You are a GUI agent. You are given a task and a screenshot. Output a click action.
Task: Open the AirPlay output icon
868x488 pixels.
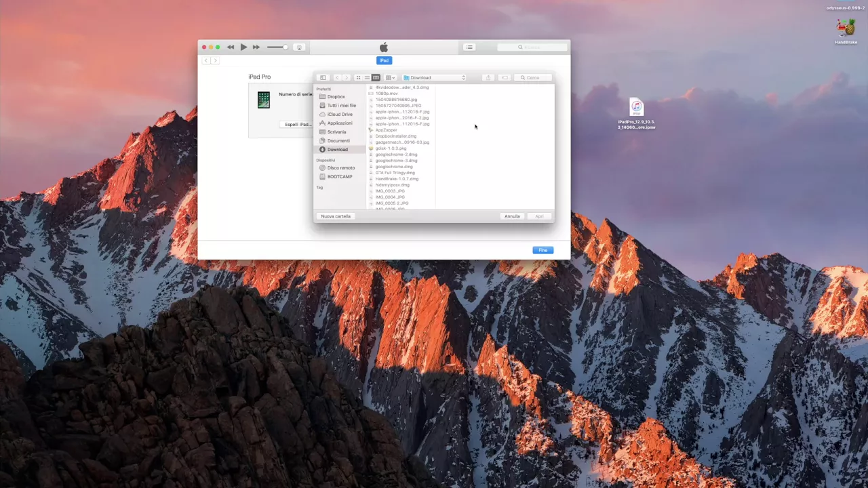click(300, 47)
